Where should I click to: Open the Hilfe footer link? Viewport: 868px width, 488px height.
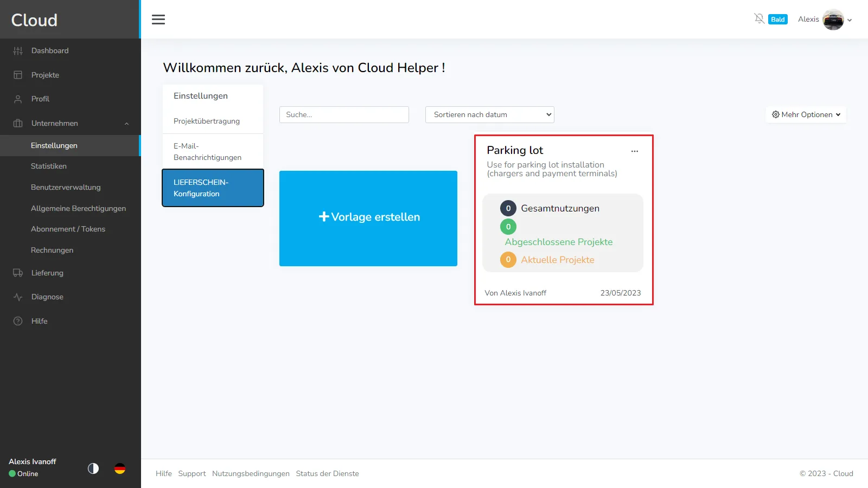pyautogui.click(x=164, y=473)
